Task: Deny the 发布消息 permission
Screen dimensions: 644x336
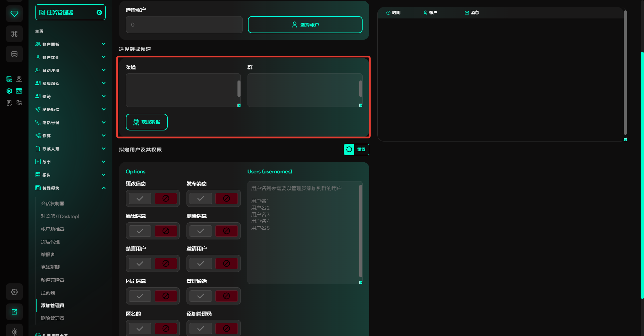Action: (x=226, y=199)
